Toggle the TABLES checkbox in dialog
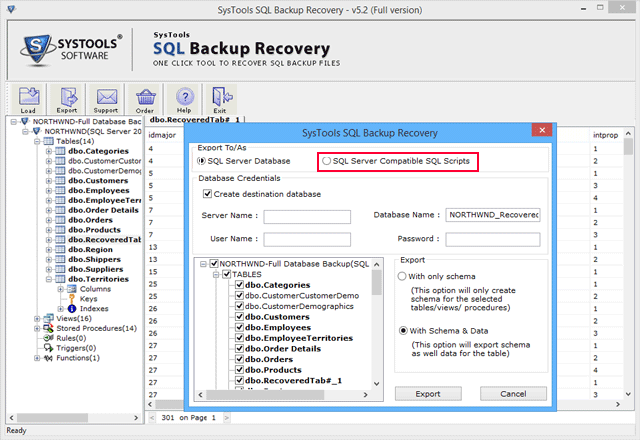Image resolution: width=640 pixels, height=440 pixels. (227, 274)
